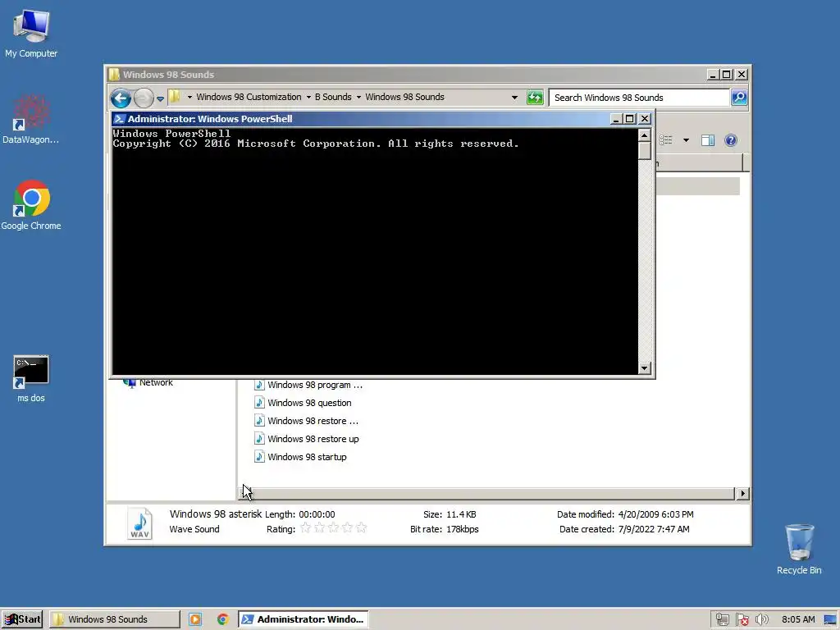Open the Action Center flag tray icon
The image size is (840, 630).
click(742, 620)
